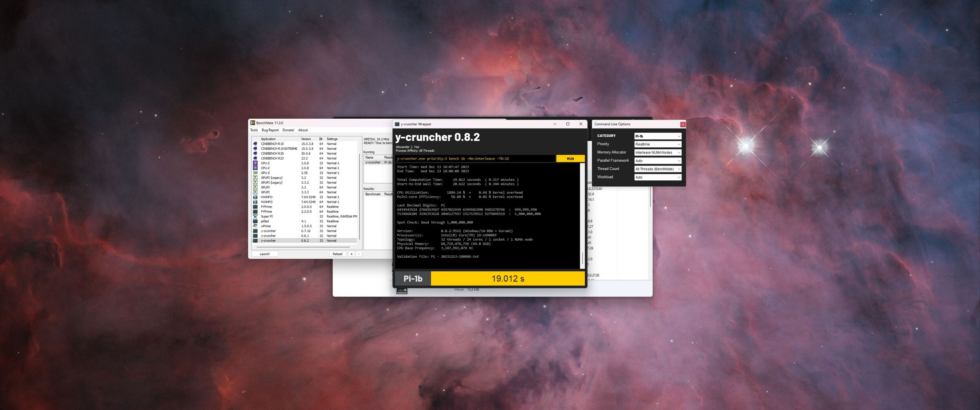Viewport: 980px width, 410px height.
Task: Expand the Thread Count dropdown
Action: [658, 169]
